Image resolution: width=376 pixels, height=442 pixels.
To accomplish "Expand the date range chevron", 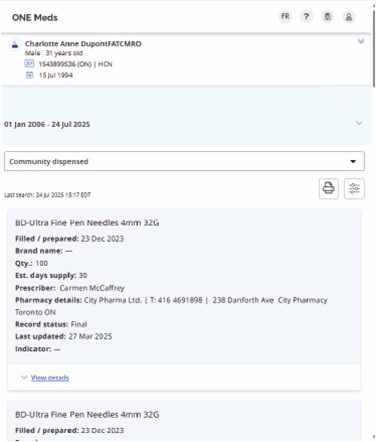I will tap(359, 123).
